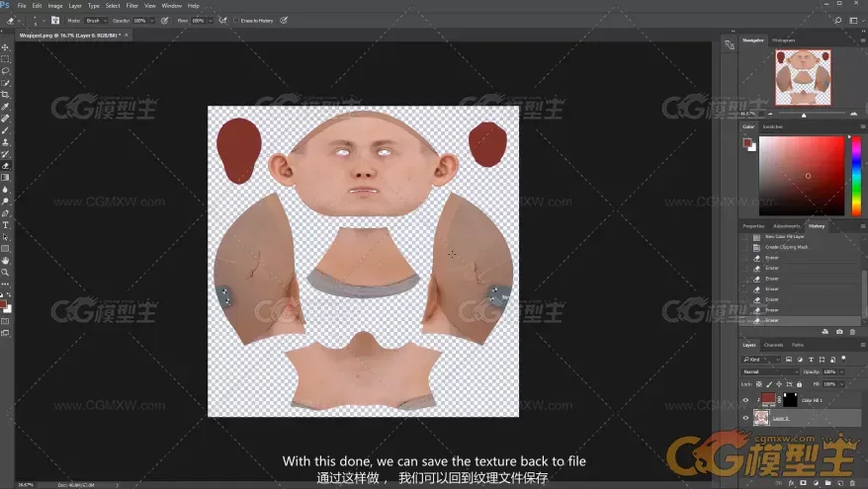This screenshot has width=868, height=489.
Task: Select the Rectangle shape tool
Action: 6,249
